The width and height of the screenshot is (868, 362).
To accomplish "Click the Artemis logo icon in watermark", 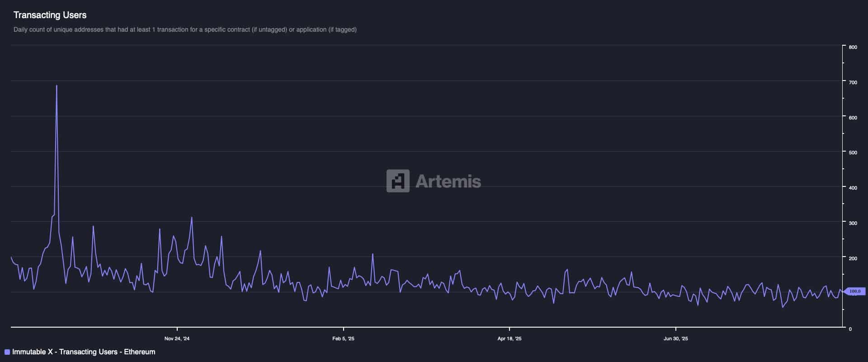I will coord(398,181).
